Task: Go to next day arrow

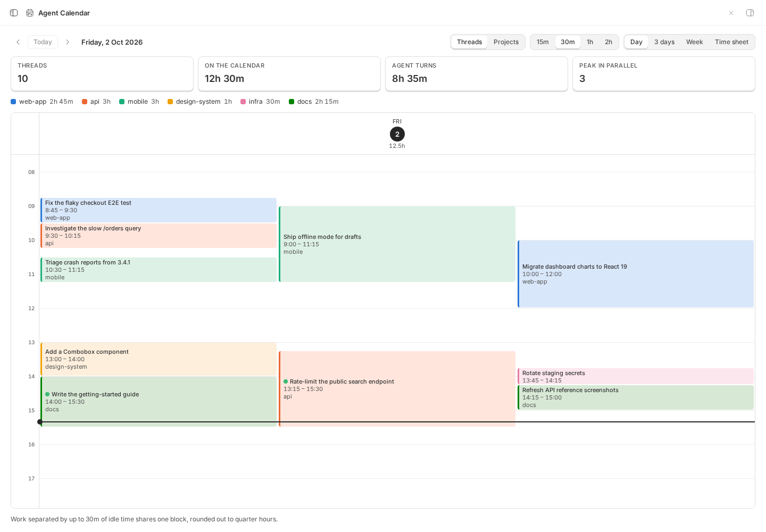Action: pos(68,42)
